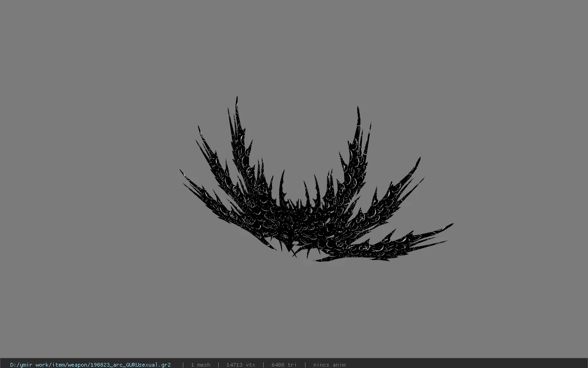Click the file path in the status bar
This screenshot has width=588, height=368.
tap(90, 365)
